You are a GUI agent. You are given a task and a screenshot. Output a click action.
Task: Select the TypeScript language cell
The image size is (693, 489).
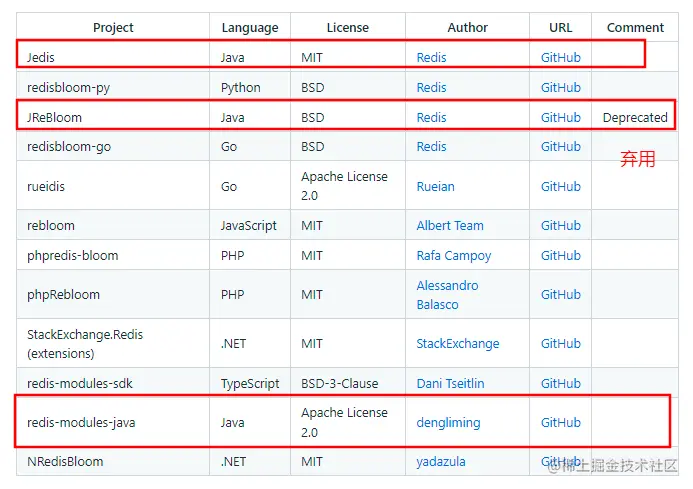pyautogui.click(x=250, y=383)
